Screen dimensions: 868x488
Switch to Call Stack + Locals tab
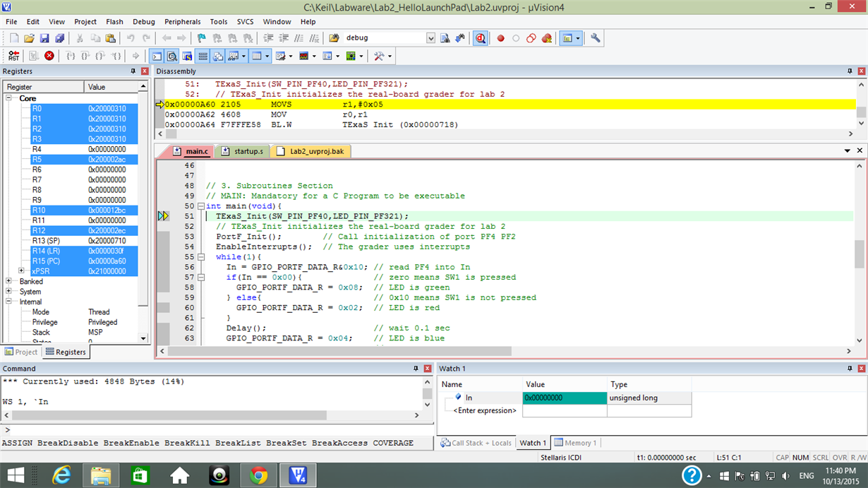click(x=476, y=443)
